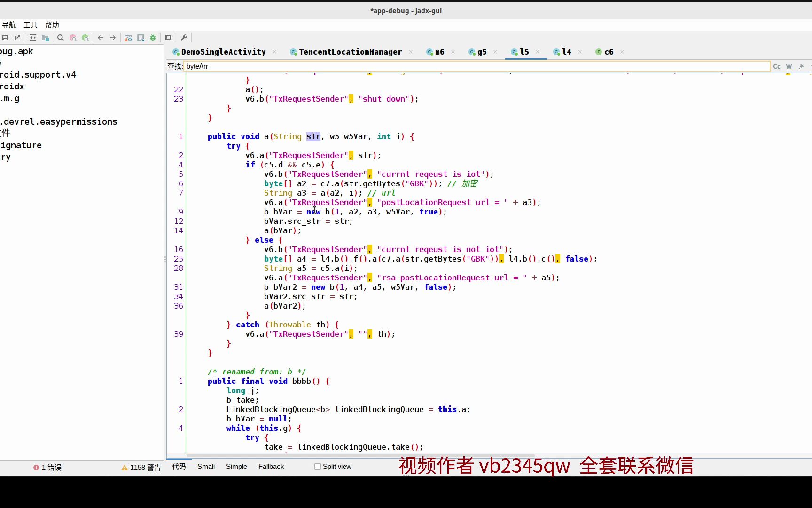This screenshot has width=812, height=508.
Task: Click the Sync with editor icon
Action: point(33,38)
